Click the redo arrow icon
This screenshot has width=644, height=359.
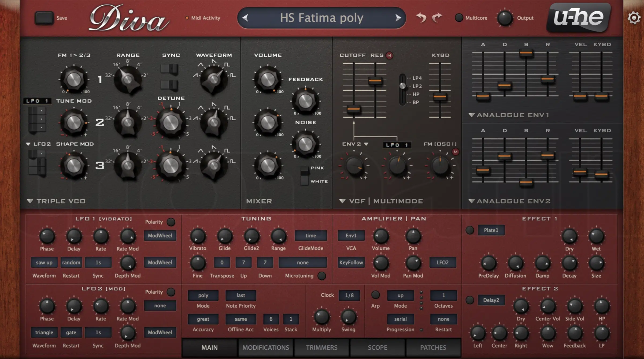pos(437,18)
